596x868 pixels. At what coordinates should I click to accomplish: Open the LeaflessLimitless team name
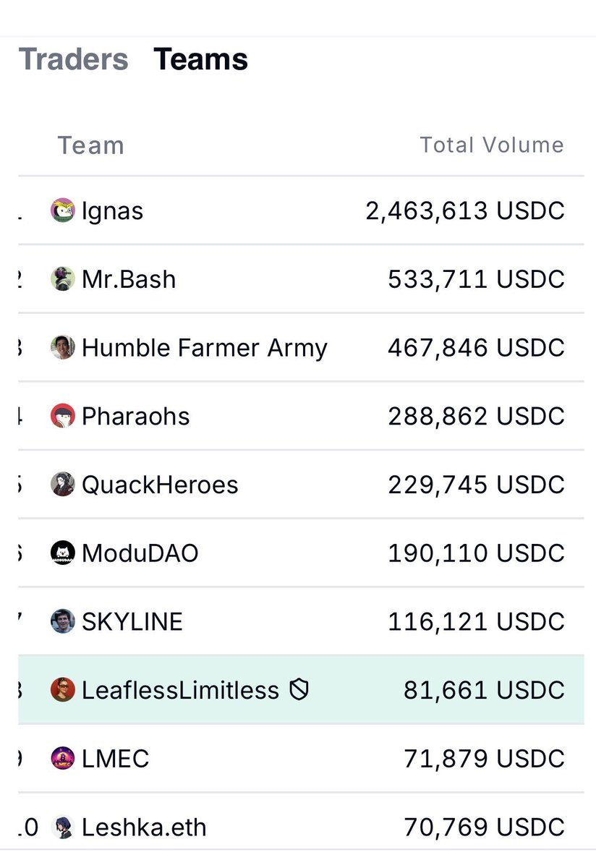pyautogui.click(x=181, y=690)
